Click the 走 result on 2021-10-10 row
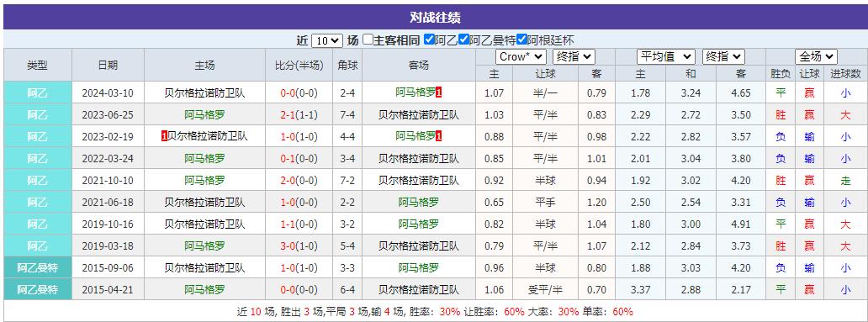The height and width of the screenshot is (322, 868). (845, 181)
